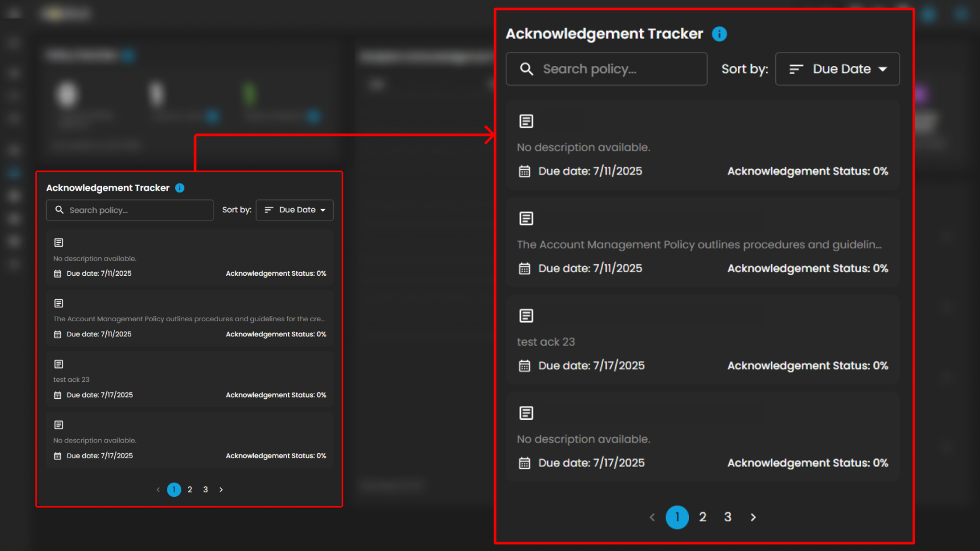Click calendar icon on enlarged Account Management Policy card
Viewport: 980px width, 551px height.
click(x=524, y=269)
